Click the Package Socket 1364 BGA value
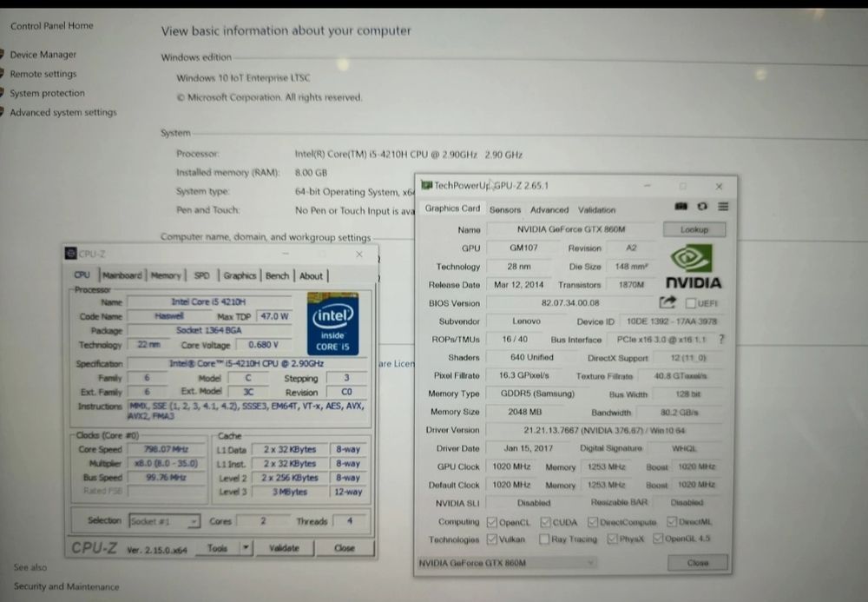Viewport: 868px width, 602px height. [x=208, y=330]
